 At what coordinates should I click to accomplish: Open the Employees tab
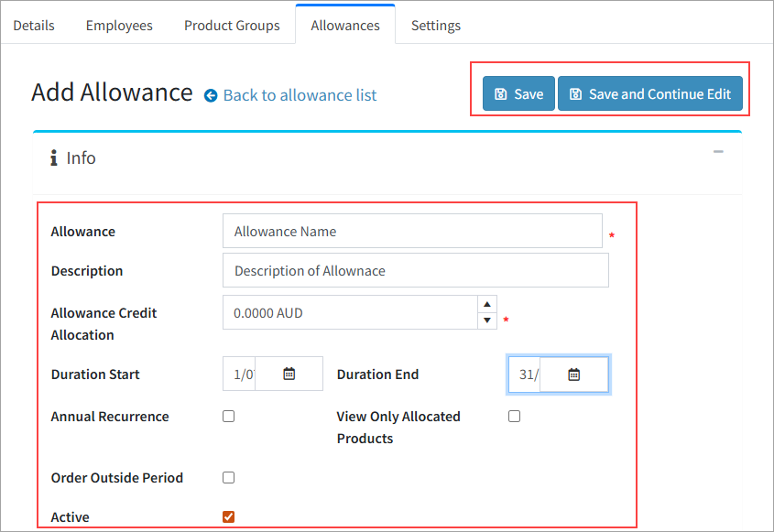119,25
